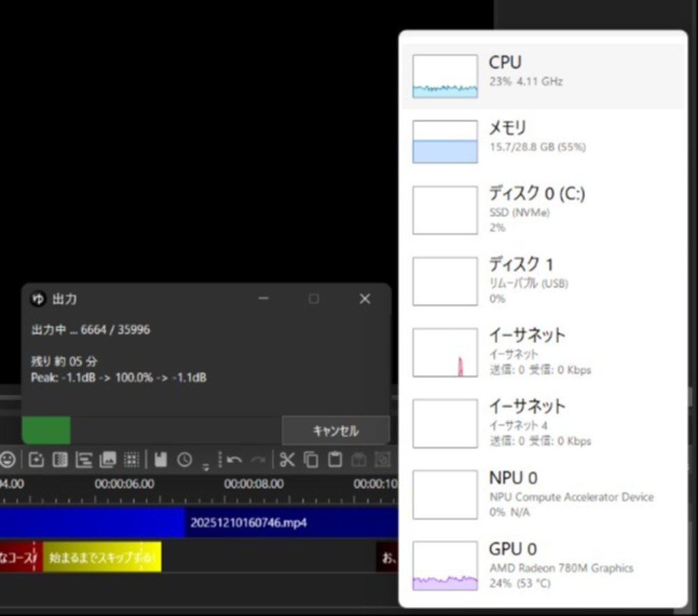Click the 00:00:08.00 mark on timeline ruler

pos(254,484)
